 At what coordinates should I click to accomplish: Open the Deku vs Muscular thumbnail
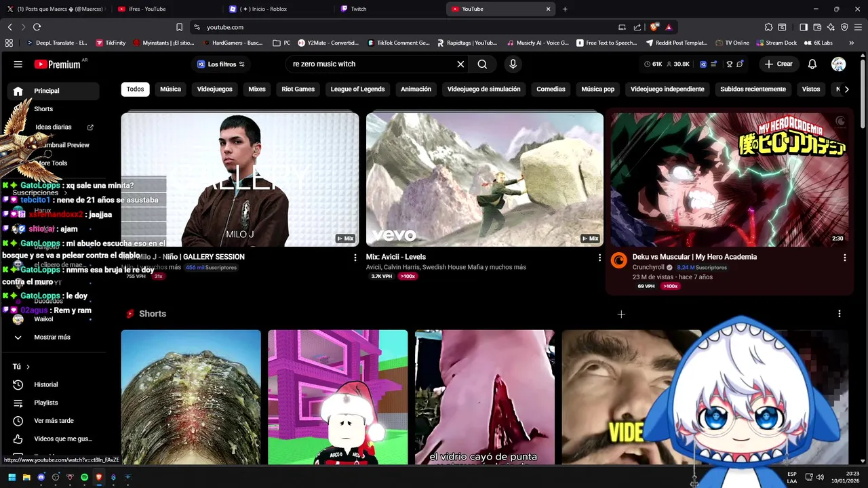click(x=730, y=180)
